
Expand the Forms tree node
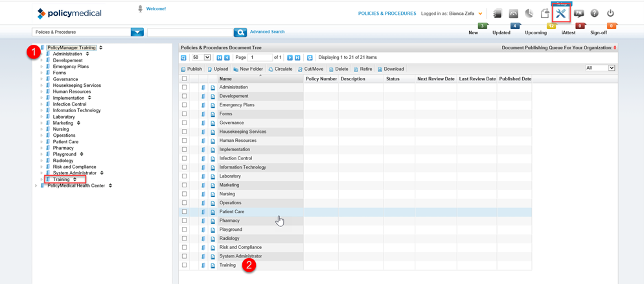41,73
